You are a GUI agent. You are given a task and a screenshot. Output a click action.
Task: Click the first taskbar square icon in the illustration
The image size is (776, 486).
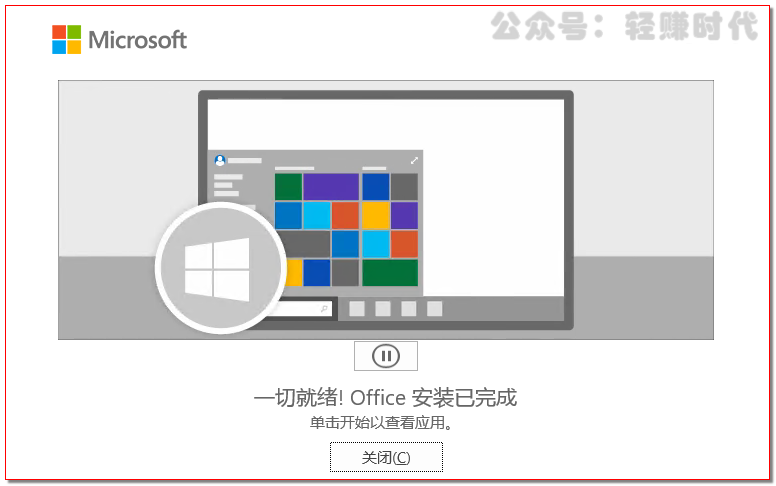click(357, 309)
